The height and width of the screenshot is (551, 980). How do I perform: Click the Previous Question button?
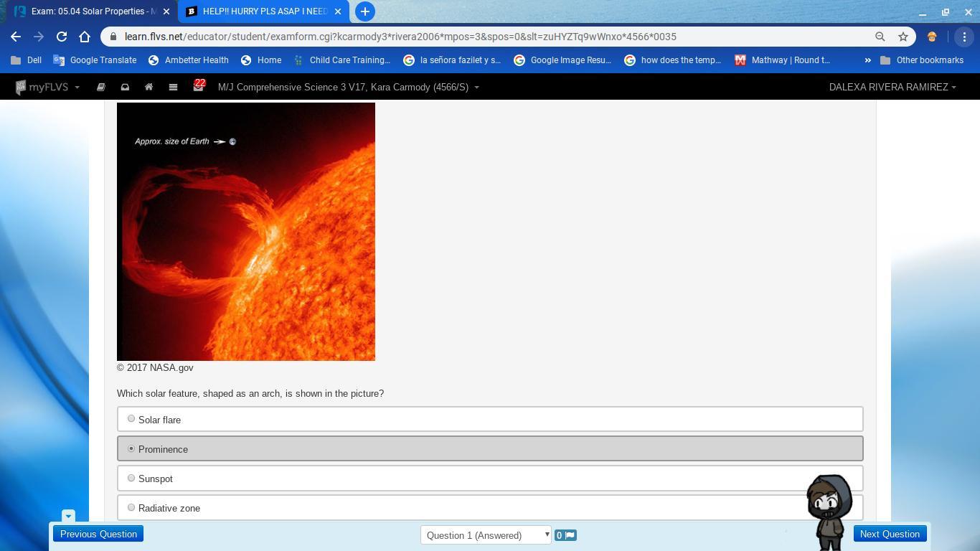click(x=98, y=534)
